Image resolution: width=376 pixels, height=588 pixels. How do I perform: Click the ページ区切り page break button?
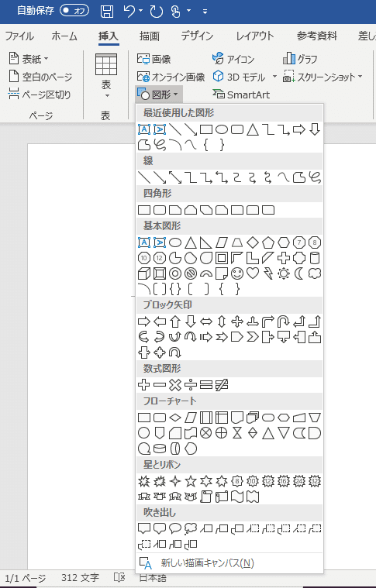pyautogui.click(x=40, y=95)
